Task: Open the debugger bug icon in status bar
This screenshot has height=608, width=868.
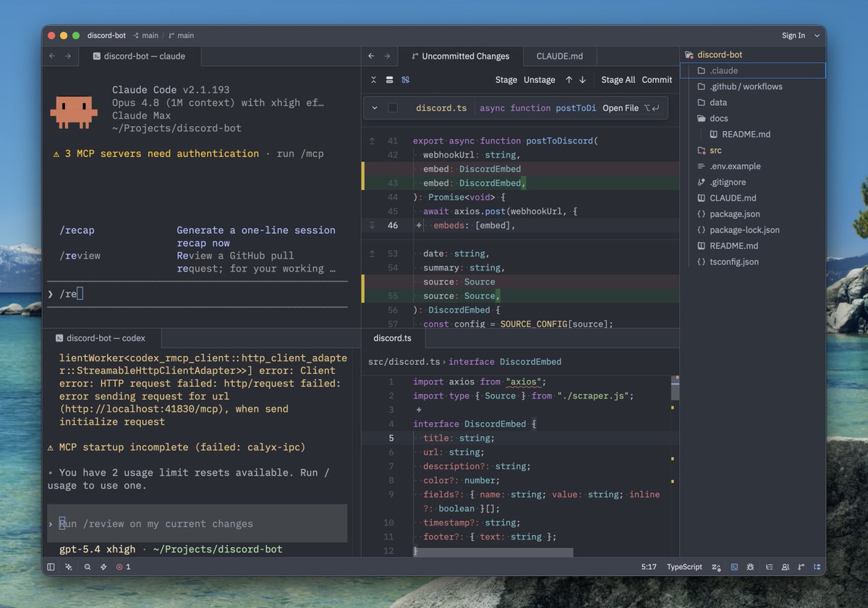Action: (751, 567)
